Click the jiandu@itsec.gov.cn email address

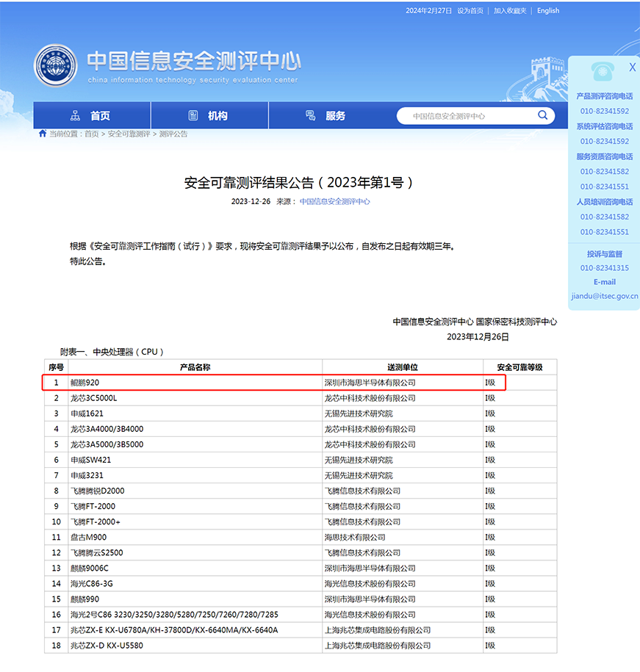[x=605, y=296]
